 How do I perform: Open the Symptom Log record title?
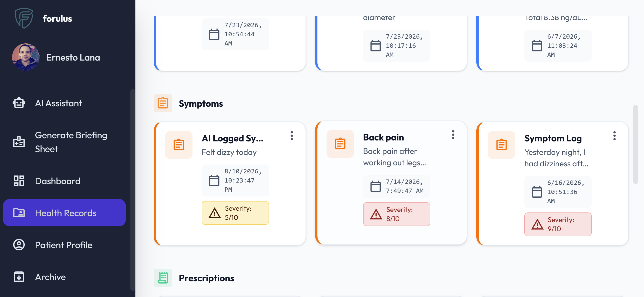point(553,138)
